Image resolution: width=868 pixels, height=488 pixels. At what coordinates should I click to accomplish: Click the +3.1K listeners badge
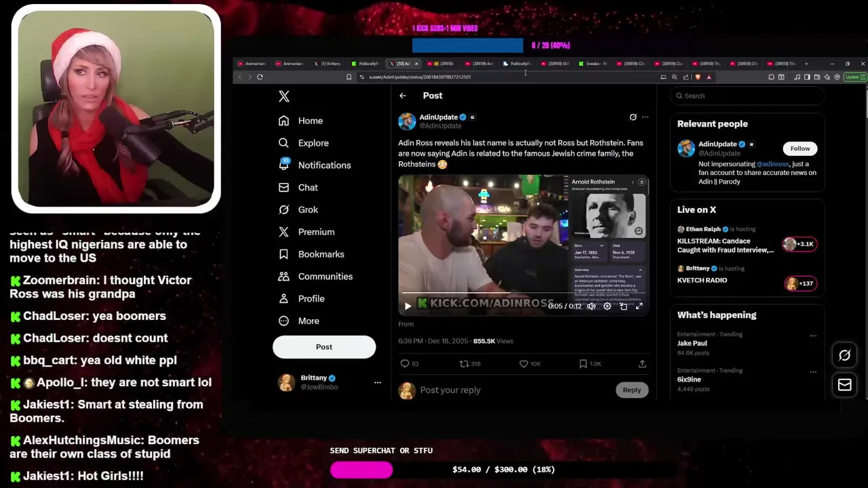click(800, 244)
